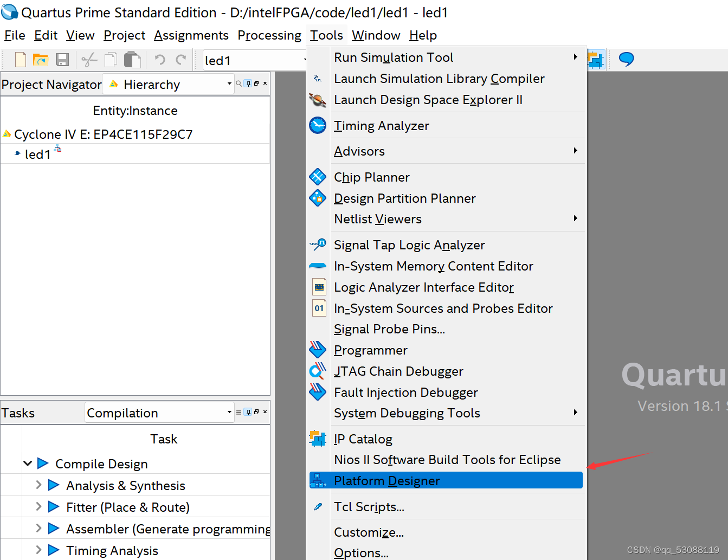Click Launch Design Space Explorer II

(446, 100)
